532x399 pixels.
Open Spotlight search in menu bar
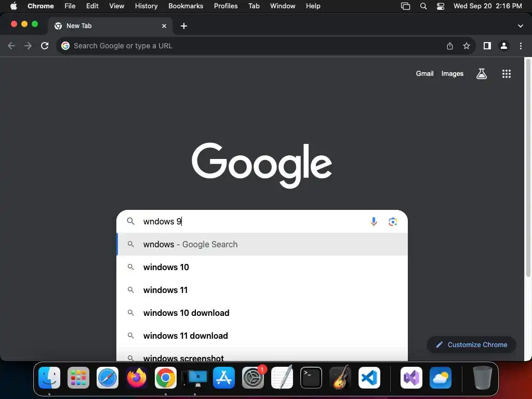point(423,6)
